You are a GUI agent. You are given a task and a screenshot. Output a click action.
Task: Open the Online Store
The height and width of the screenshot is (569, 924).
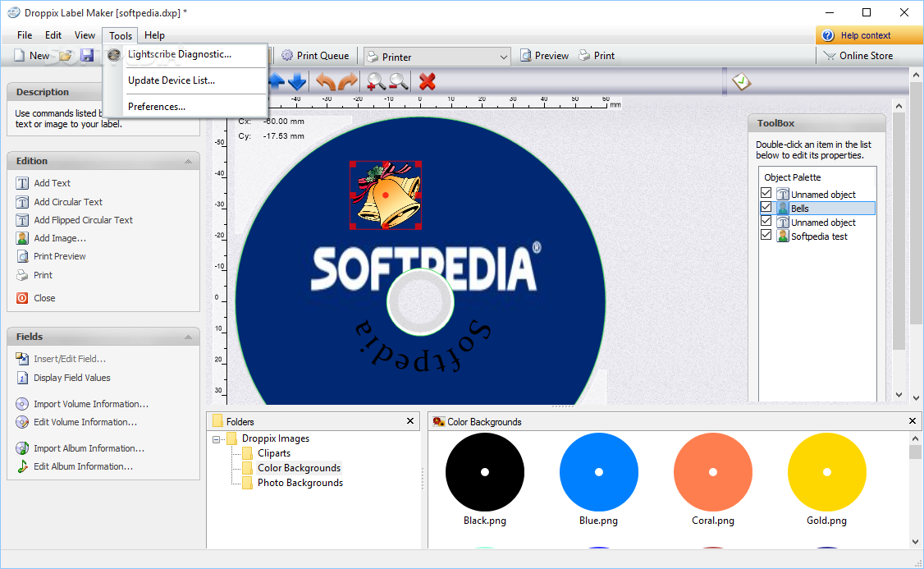(x=858, y=56)
